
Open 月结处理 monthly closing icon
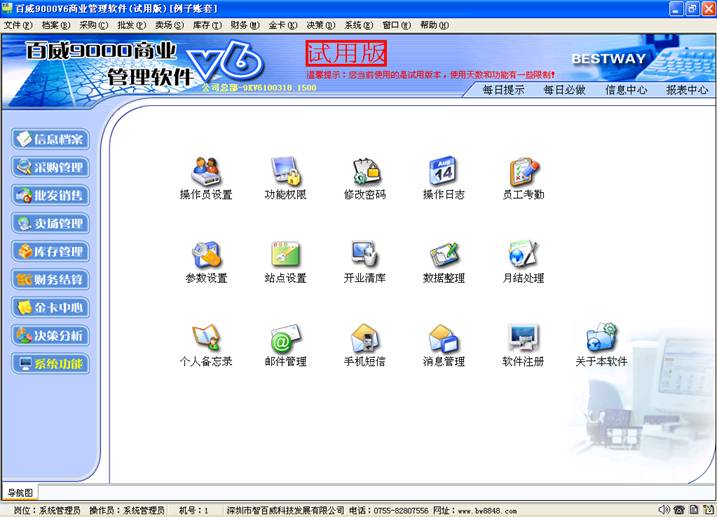tap(524, 254)
